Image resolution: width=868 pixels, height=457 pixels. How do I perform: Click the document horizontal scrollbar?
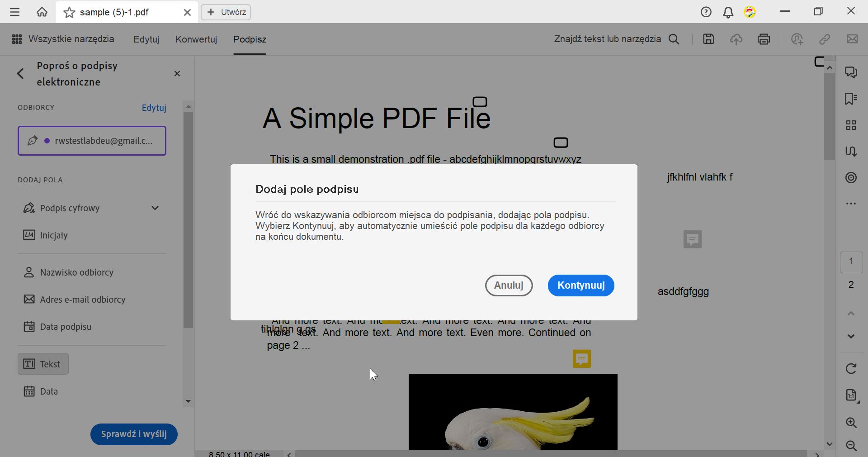click(x=551, y=454)
